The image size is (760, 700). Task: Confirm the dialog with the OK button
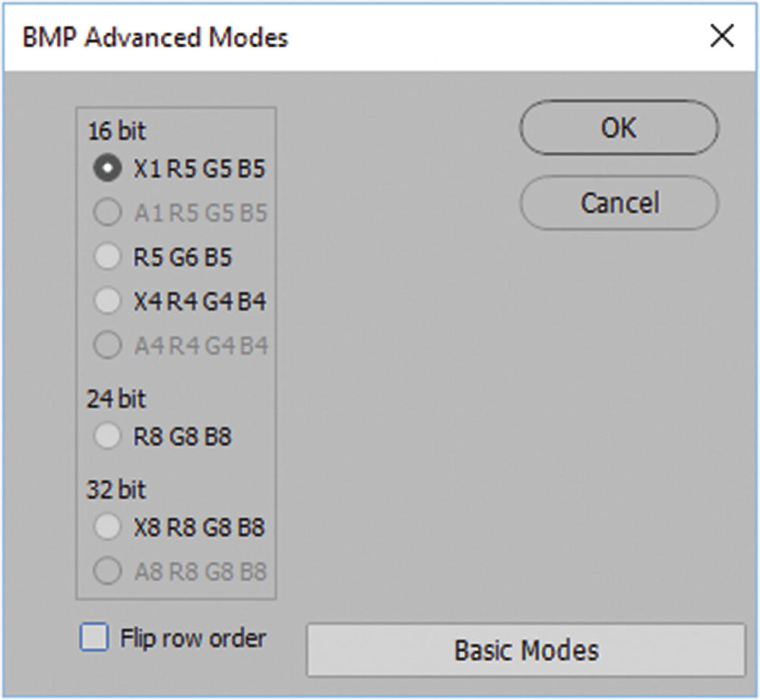619,128
